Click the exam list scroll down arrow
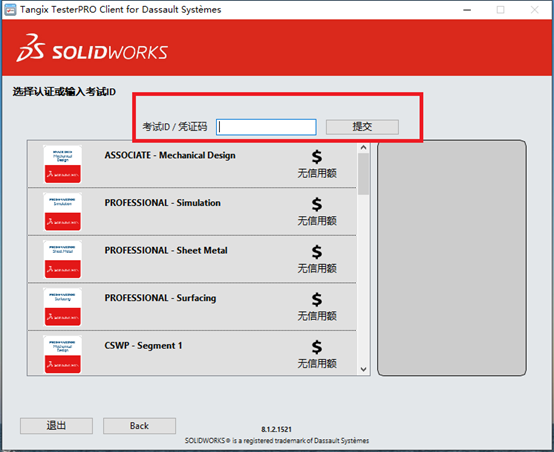Screen dimensions: 554x452 (x=364, y=369)
